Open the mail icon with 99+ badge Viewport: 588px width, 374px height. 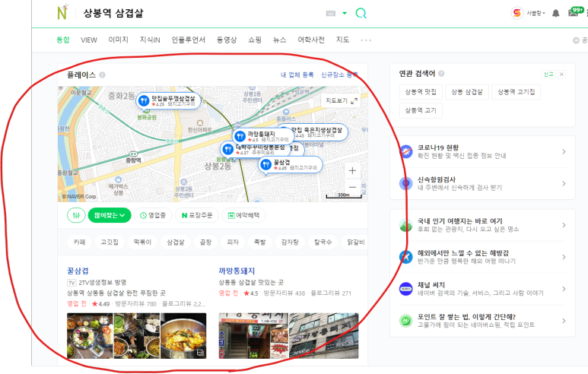pyautogui.click(x=575, y=12)
